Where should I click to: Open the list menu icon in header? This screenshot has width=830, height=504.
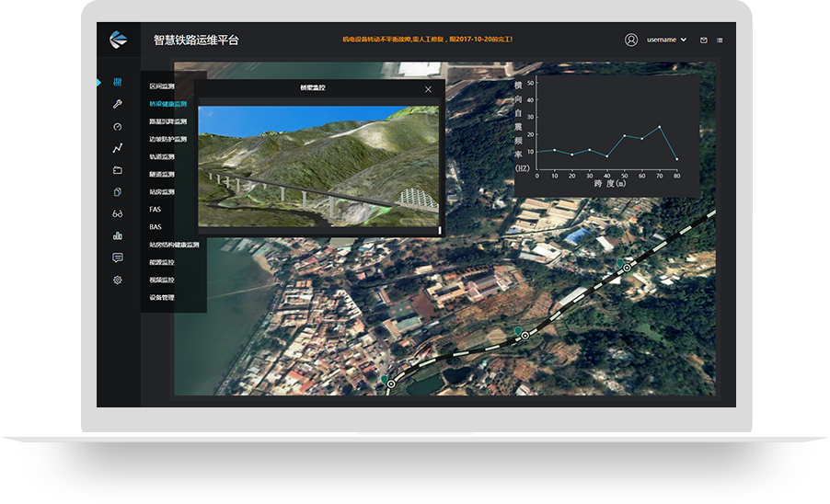point(720,40)
